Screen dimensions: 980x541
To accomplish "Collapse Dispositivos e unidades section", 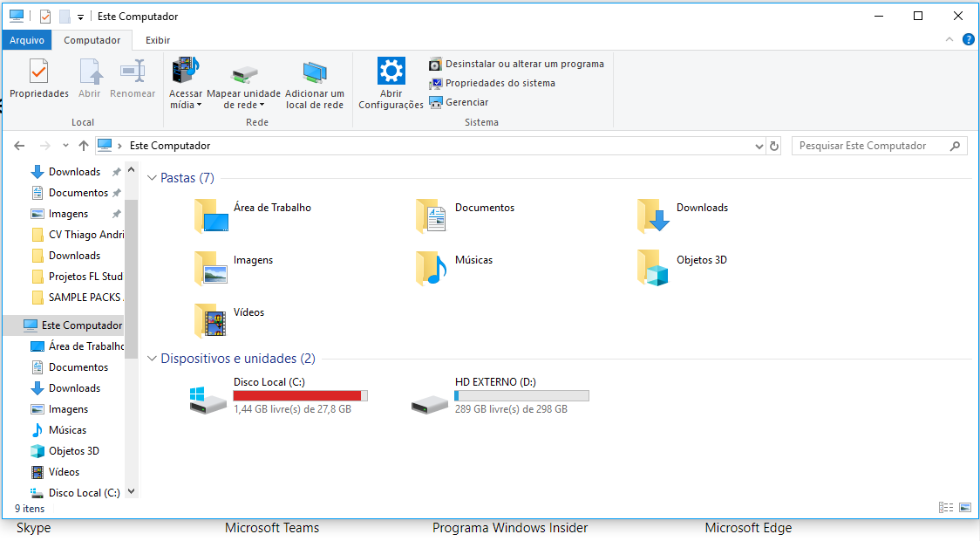I will [152, 358].
